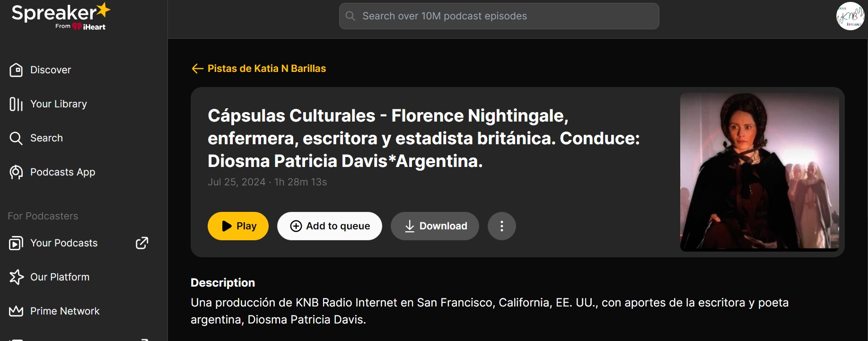Open Prime Network sidebar item

point(65,311)
